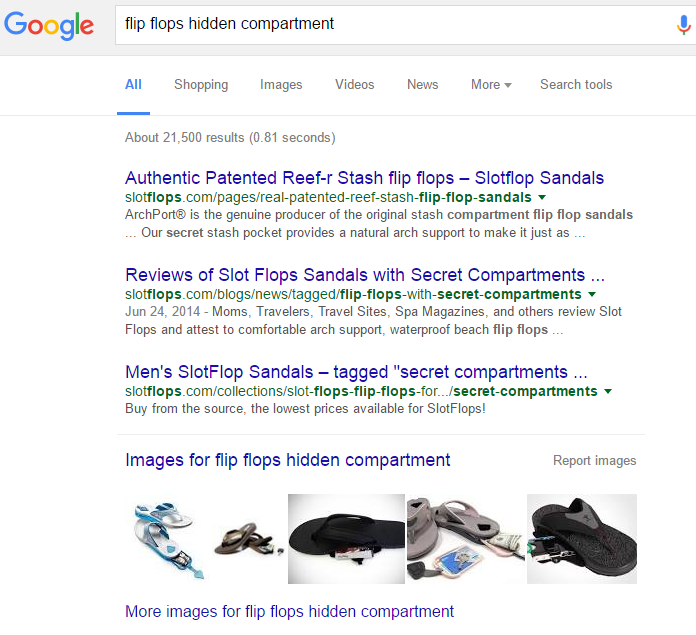696x635 pixels.
Task: Open Images for flip flops hidden compartment
Action: click(x=288, y=460)
